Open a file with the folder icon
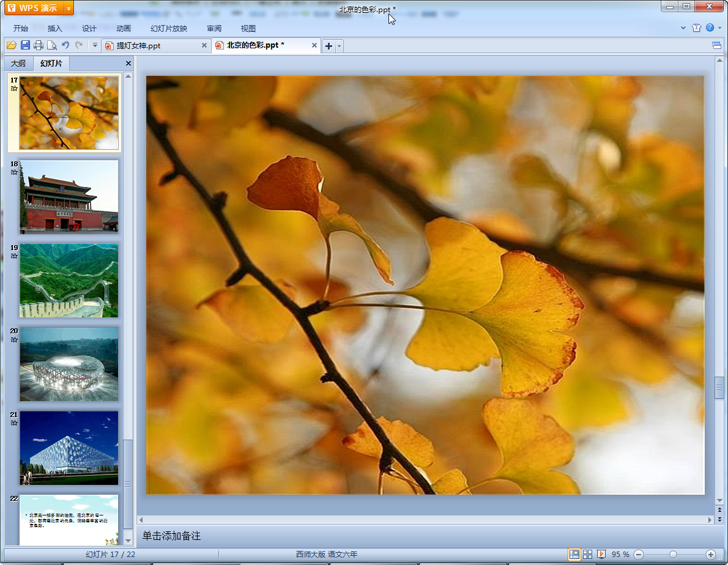Image resolution: width=728 pixels, height=565 pixels. coord(12,45)
